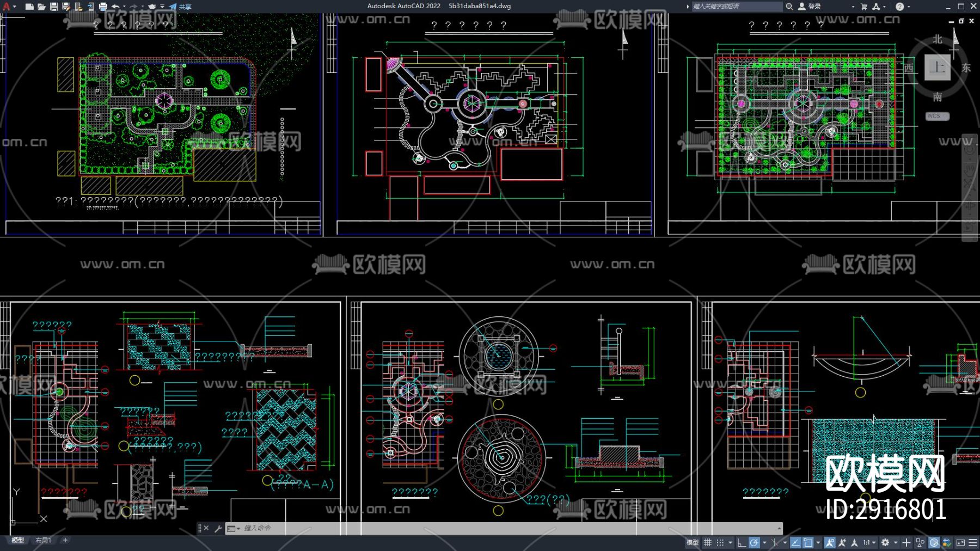
Task: Toggle ortho mode in status bar
Action: pyautogui.click(x=742, y=542)
